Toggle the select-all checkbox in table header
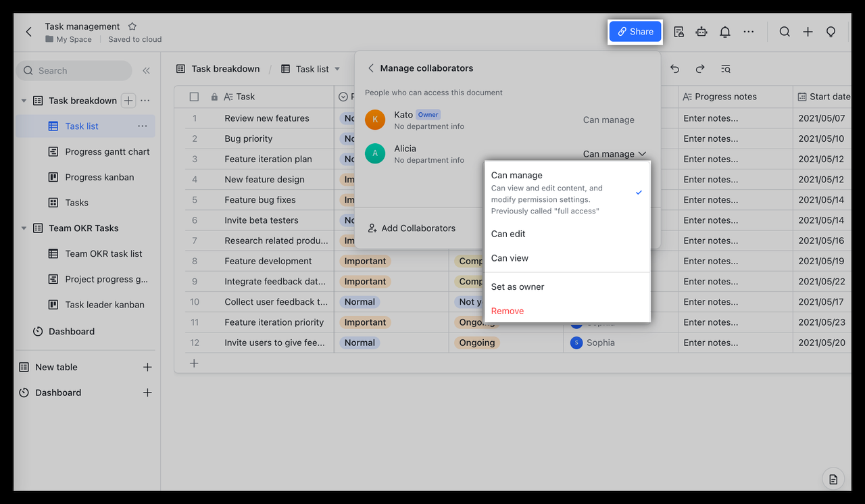865x504 pixels. 194,97
